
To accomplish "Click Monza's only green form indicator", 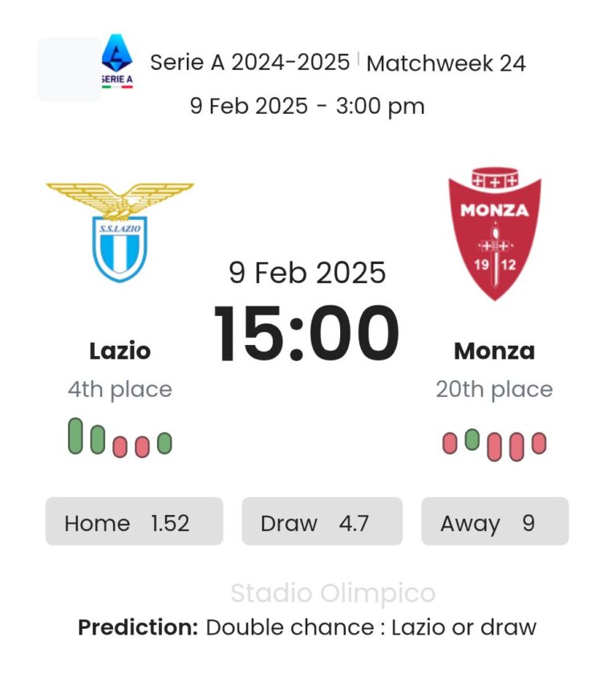I will tap(472, 439).
